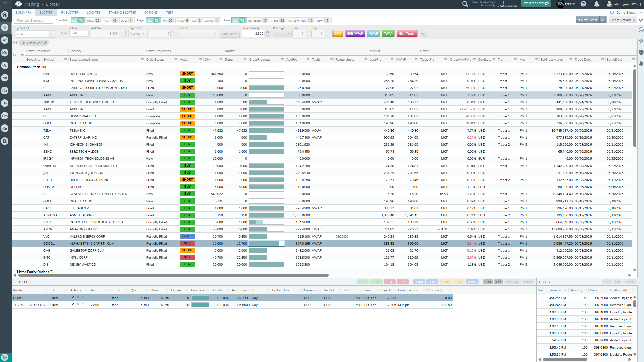Expand the more algo buttons dropdown

[x=423, y=34]
